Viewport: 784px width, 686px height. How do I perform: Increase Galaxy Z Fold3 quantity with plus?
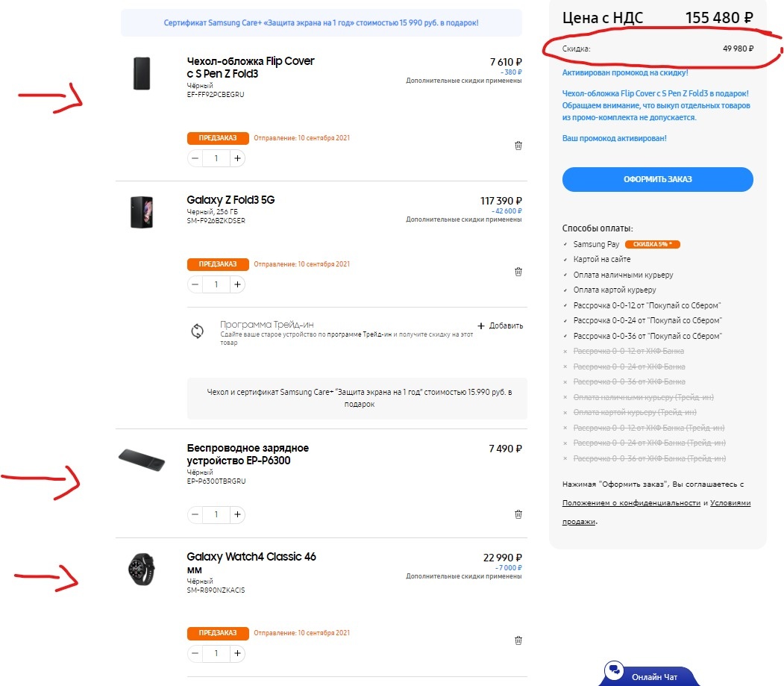237,284
